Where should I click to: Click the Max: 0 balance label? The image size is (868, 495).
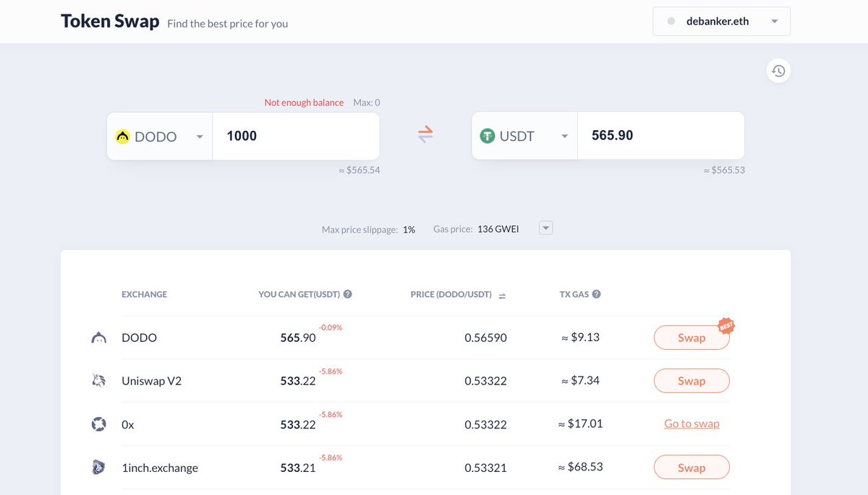tap(367, 103)
